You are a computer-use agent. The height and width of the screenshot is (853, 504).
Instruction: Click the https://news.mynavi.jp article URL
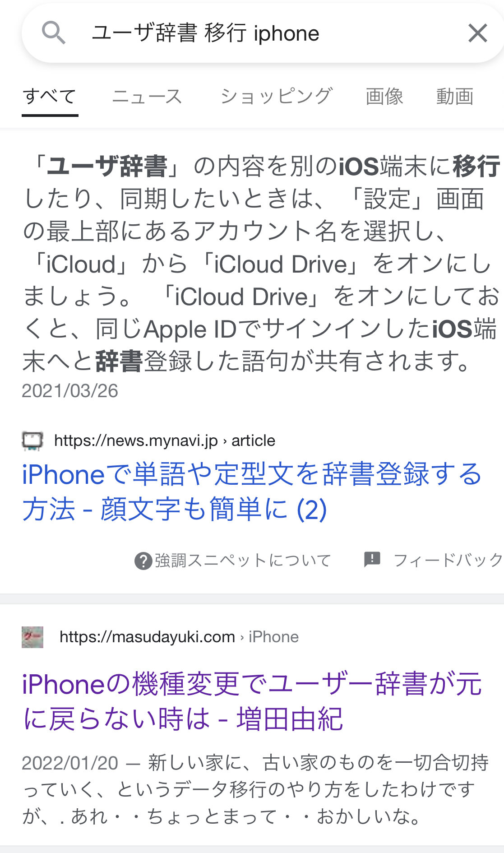click(x=165, y=440)
